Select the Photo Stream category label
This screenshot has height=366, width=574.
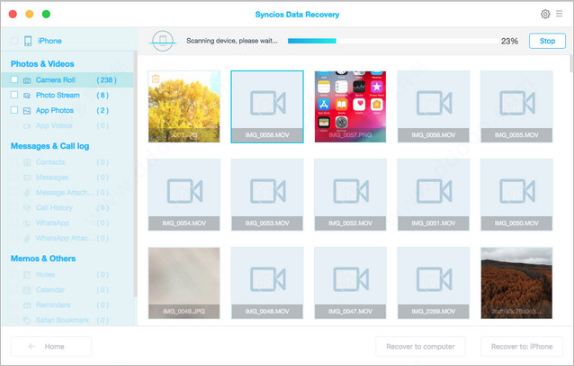57,95
